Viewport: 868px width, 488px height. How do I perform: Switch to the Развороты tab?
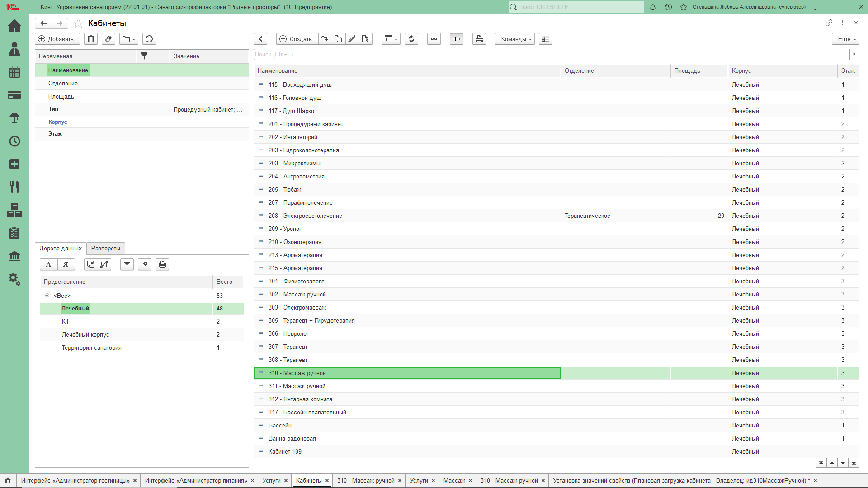(105, 248)
